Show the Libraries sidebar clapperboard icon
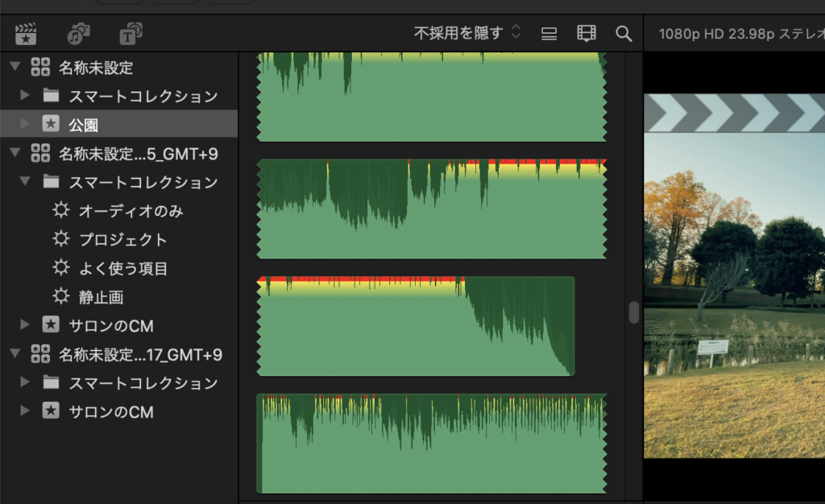 26,34
